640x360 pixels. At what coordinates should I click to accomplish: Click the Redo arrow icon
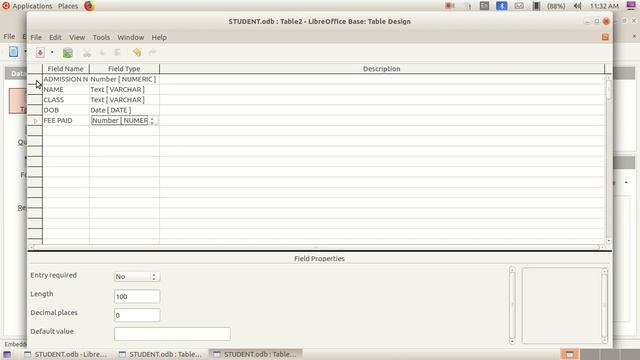click(x=152, y=53)
